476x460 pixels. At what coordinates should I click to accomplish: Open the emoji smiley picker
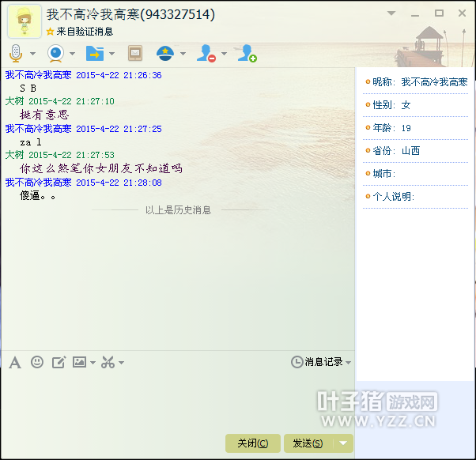pos(37,362)
